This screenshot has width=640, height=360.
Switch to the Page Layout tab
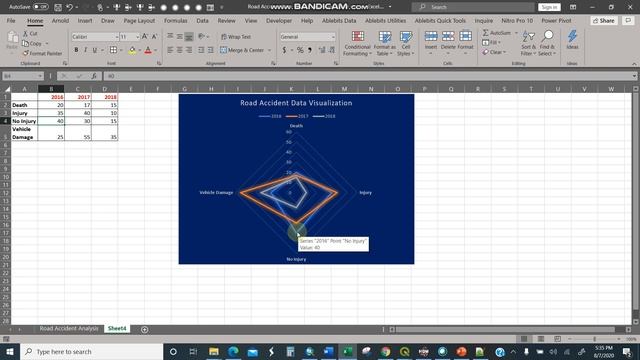(139, 20)
